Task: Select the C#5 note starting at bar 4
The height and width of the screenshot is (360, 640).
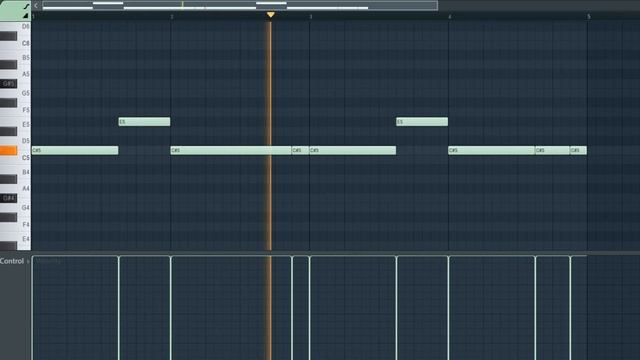Action: (491, 150)
